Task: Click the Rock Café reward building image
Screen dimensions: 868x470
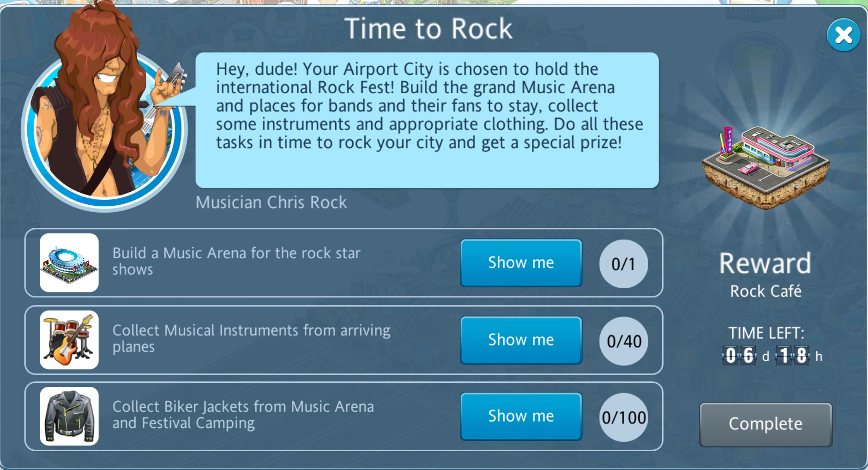Action: click(x=766, y=167)
